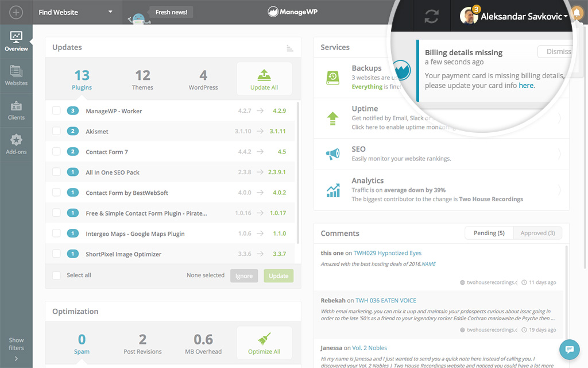Switch to the Approved (3) comments tab

tap(537, 233)
